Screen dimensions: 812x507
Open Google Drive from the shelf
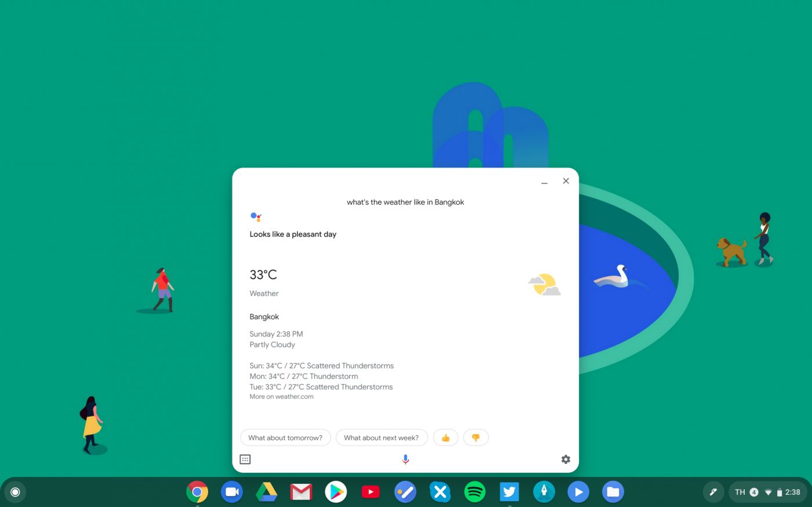(x=266, y=492)
